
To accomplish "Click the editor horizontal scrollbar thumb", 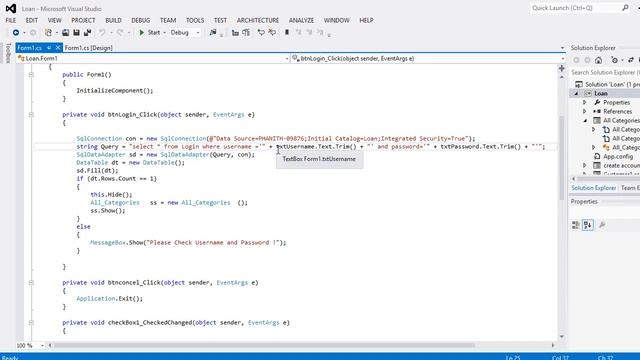I will pyautogui.click(x=264, y=345).
